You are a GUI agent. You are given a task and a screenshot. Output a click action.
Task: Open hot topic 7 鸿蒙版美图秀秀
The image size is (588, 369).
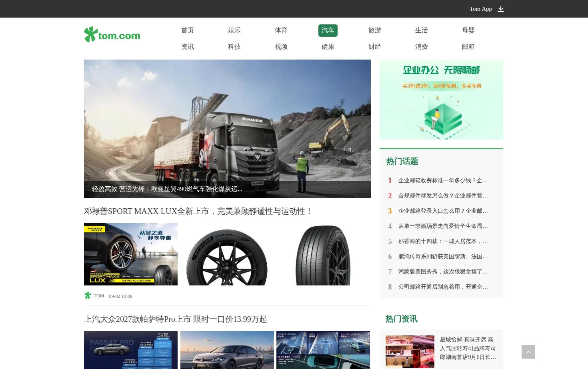(443, 272)
